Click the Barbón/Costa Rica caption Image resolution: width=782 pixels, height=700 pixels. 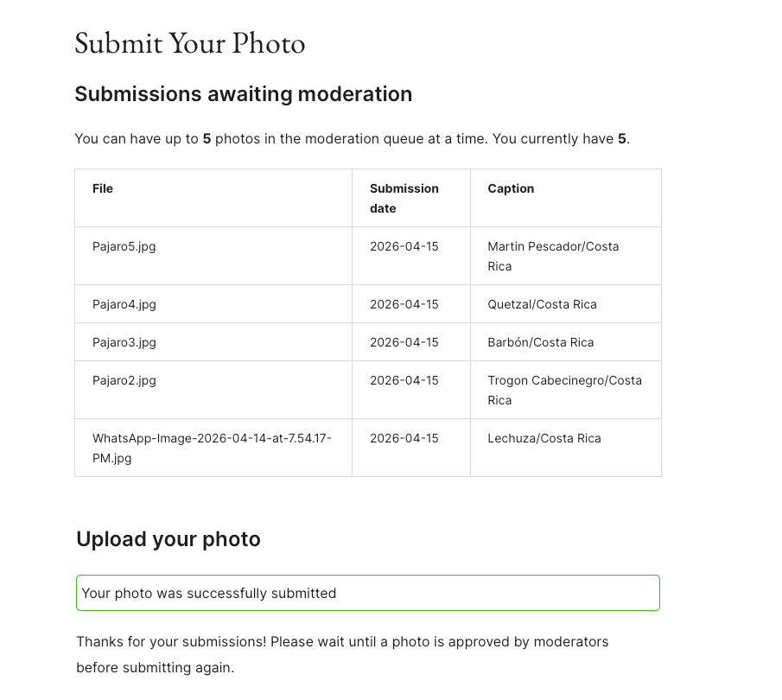(x=540, y=342)
